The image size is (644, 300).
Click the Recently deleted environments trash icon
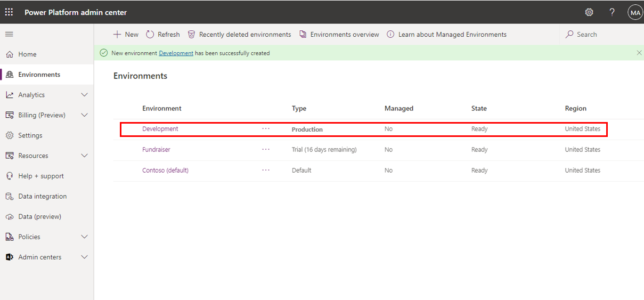tap(191, 34)
